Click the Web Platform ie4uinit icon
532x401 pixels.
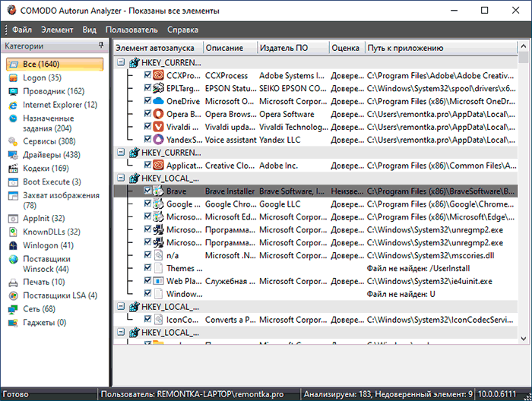tap(158, 281)
